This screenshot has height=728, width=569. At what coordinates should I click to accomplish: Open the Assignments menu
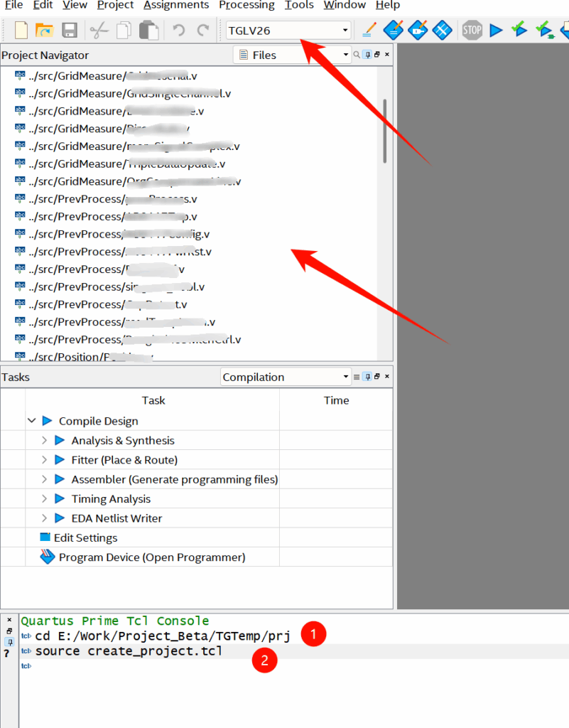[x=176, y=6]
